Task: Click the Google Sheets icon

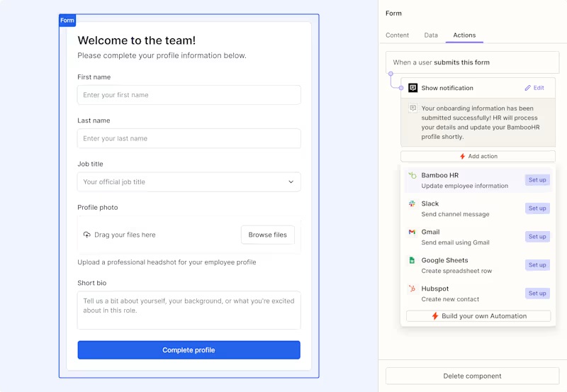Action: point(412,260)
